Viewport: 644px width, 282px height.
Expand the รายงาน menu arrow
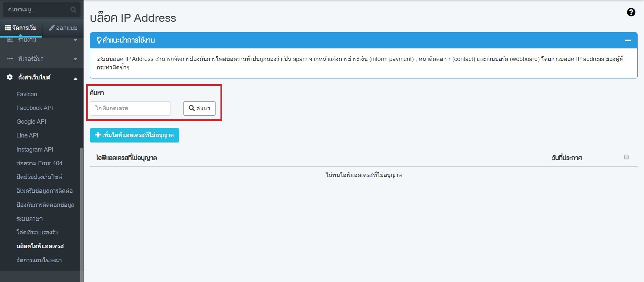(75, 40)
